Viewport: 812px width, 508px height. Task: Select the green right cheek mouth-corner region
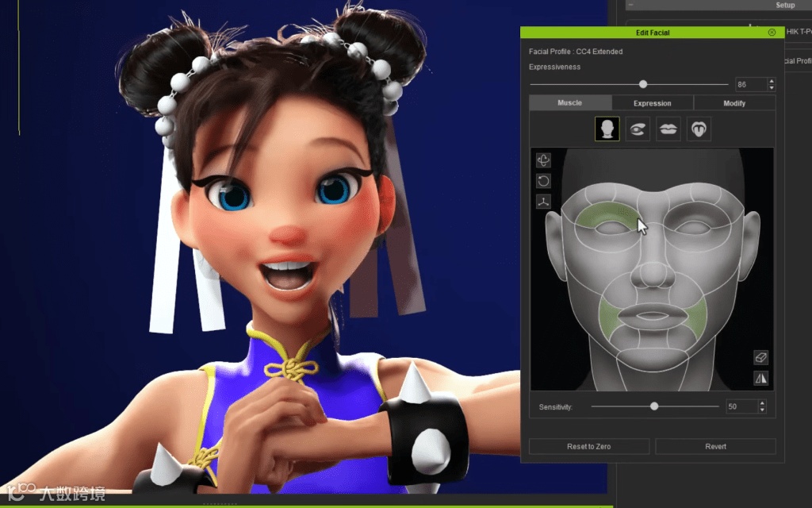tap(696, 316)
